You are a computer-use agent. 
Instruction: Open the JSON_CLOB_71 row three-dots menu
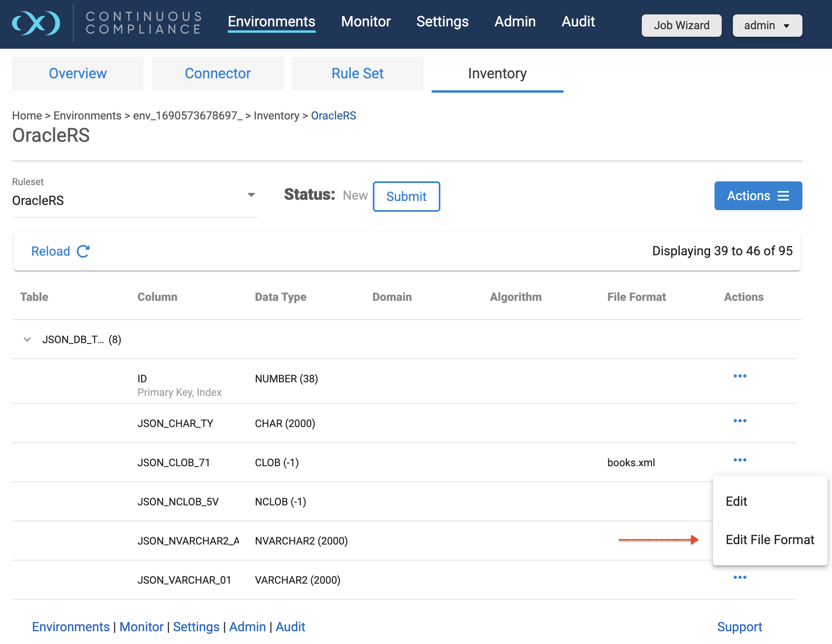click(x=740, y=460)
